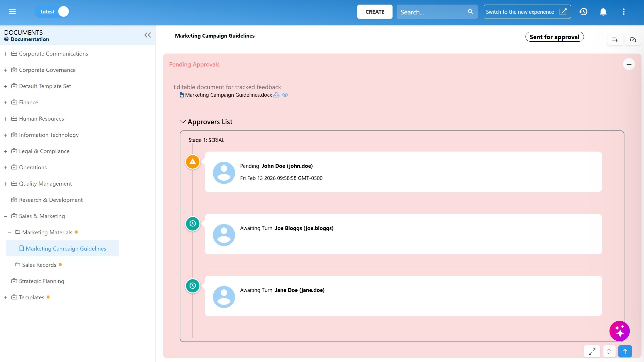Open the comments panel icon

[633, 39]
